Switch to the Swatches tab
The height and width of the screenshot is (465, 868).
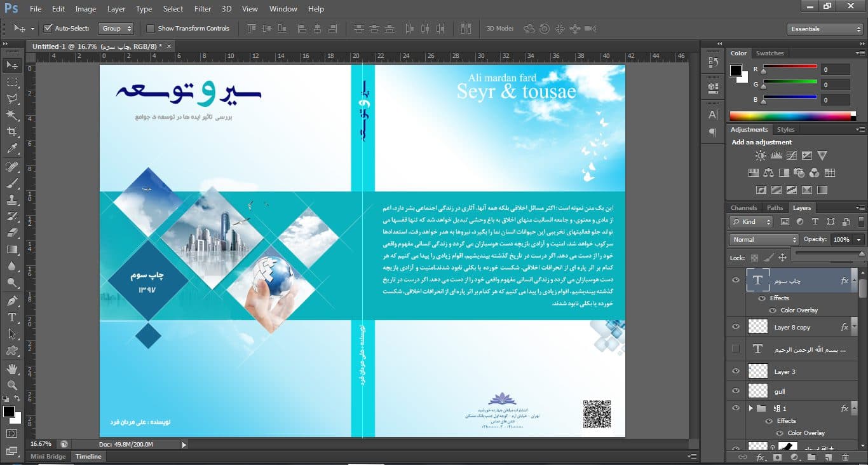click(x=770, y=53)
